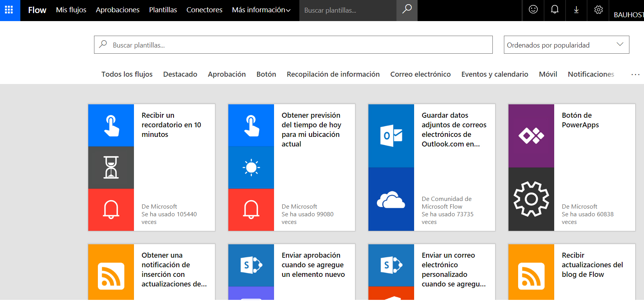Open the app launcher waffle icon

pos(9,10)
